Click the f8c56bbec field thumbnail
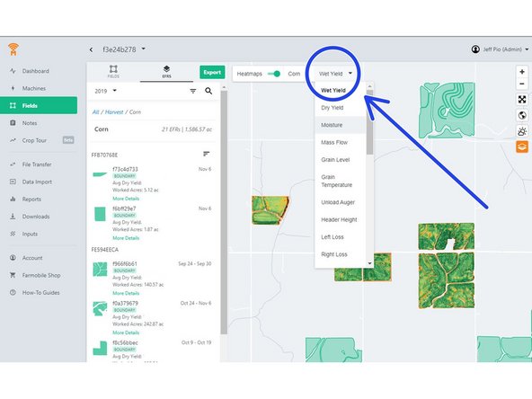 100,348
